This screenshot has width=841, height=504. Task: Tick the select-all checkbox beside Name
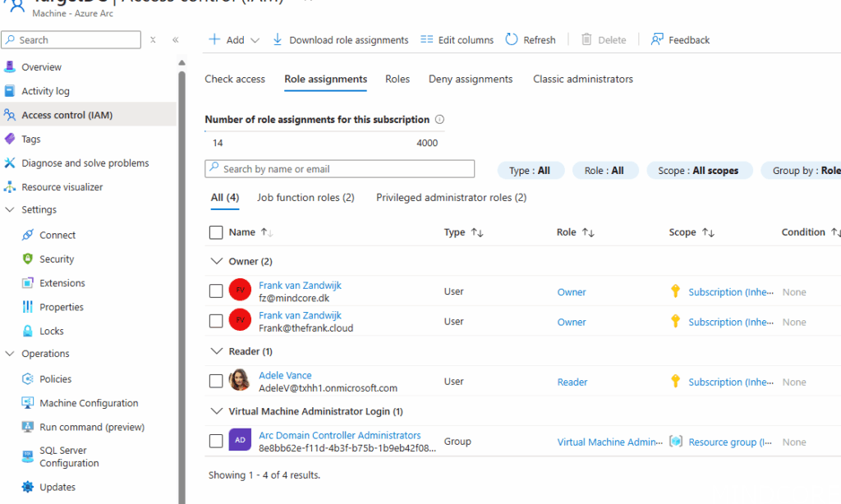[x=216, y=232]
